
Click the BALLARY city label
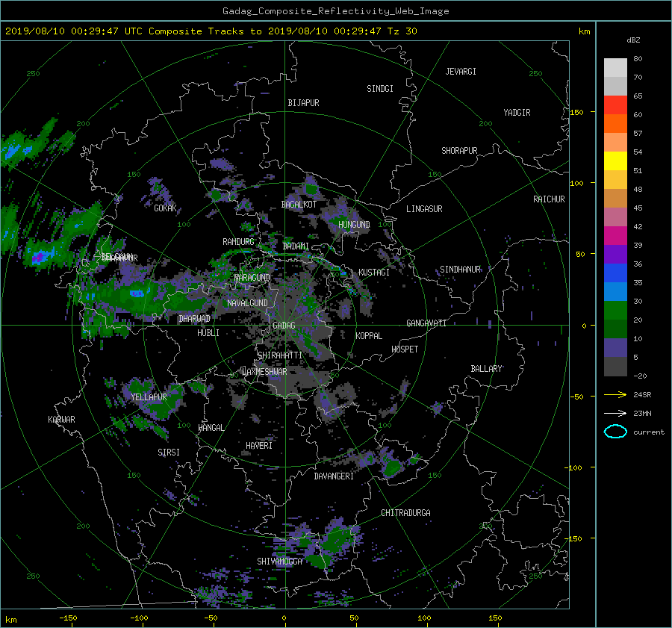pos(486,369)
